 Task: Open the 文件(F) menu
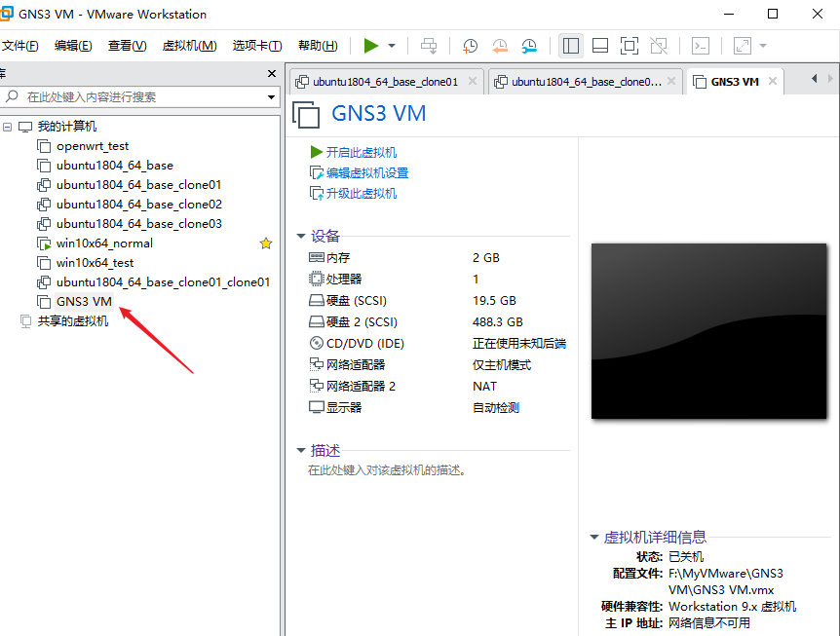click(x=19, y=46)
